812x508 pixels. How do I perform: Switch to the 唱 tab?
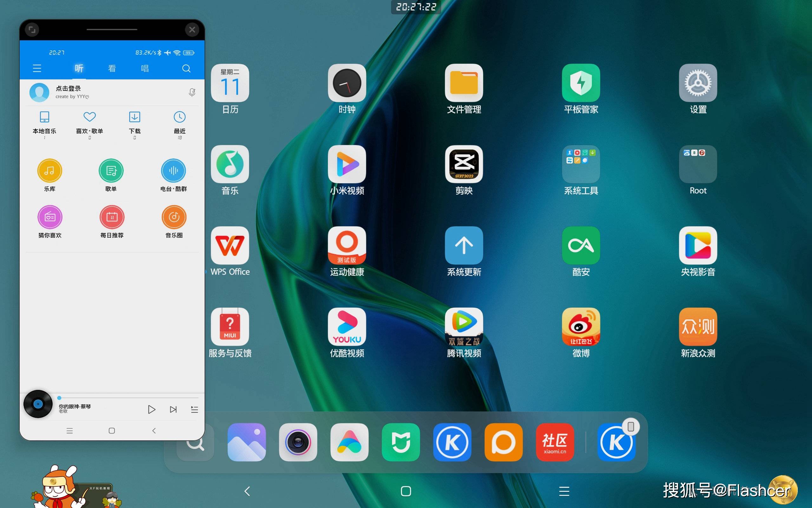(x=145, y=69)
